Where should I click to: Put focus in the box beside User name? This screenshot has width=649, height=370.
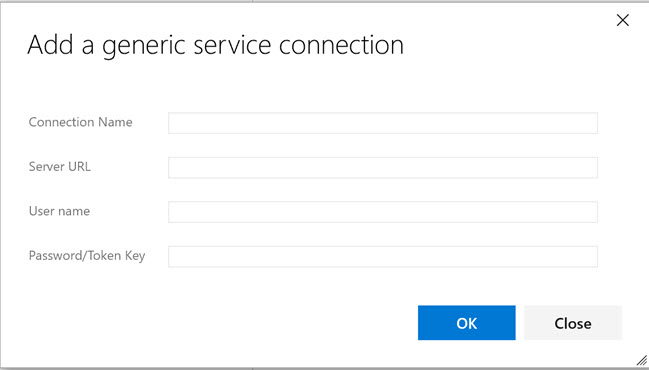(383, 212)
